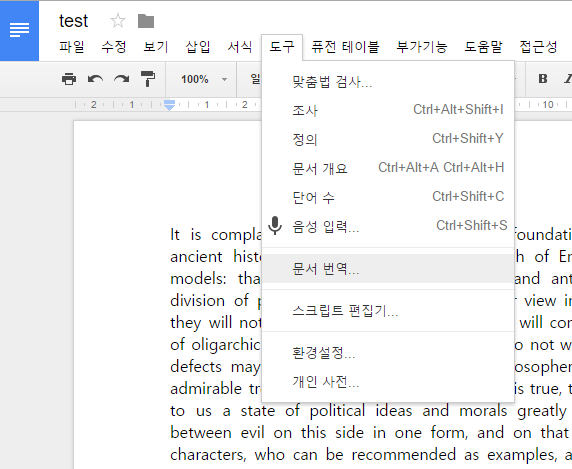The width and height of the screenshot is (572, 469).
Task: Open the 부가기능 menu
Action: point(422,47)
